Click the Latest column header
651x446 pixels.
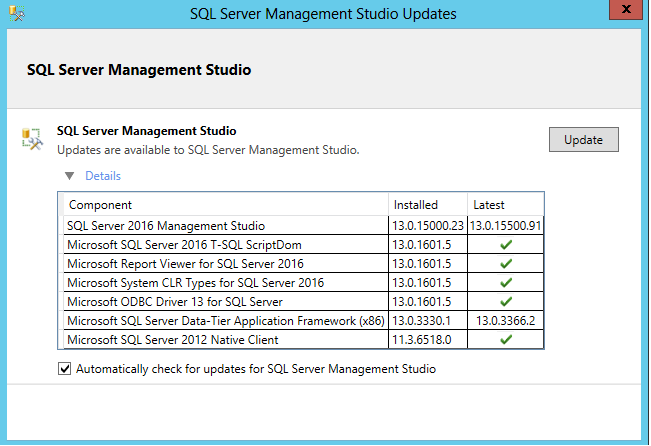(489, 205)
